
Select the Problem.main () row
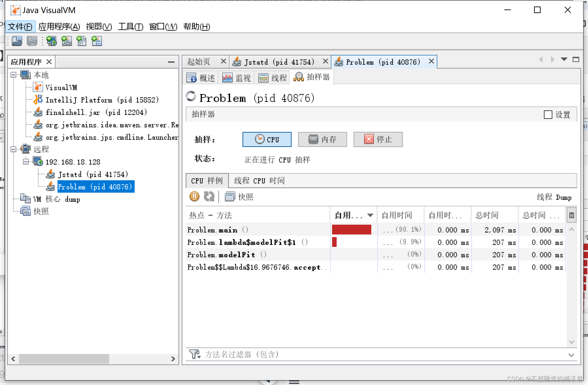pos(376,230)
